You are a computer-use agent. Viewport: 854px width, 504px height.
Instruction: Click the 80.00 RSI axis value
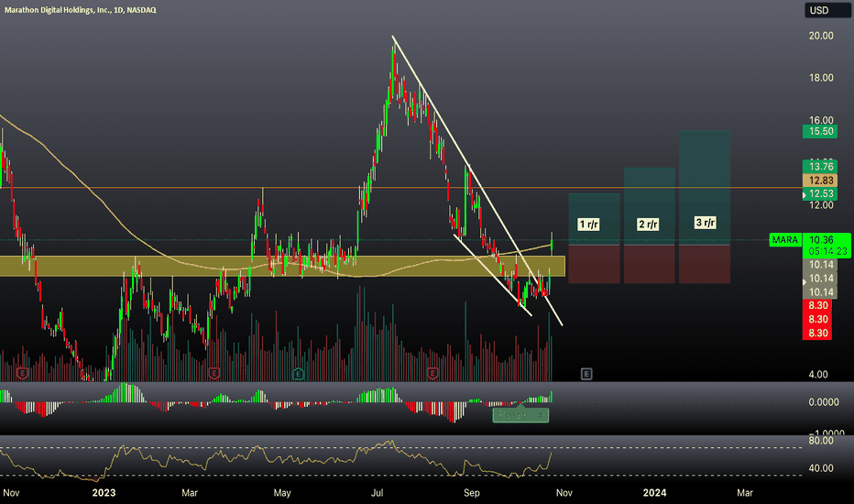tap(821, 440)
